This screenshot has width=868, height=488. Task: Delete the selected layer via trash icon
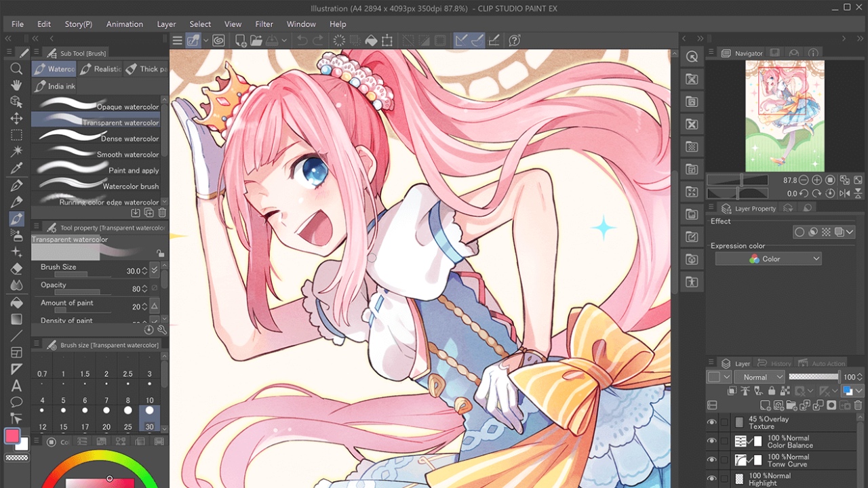[x=858, y=405]
